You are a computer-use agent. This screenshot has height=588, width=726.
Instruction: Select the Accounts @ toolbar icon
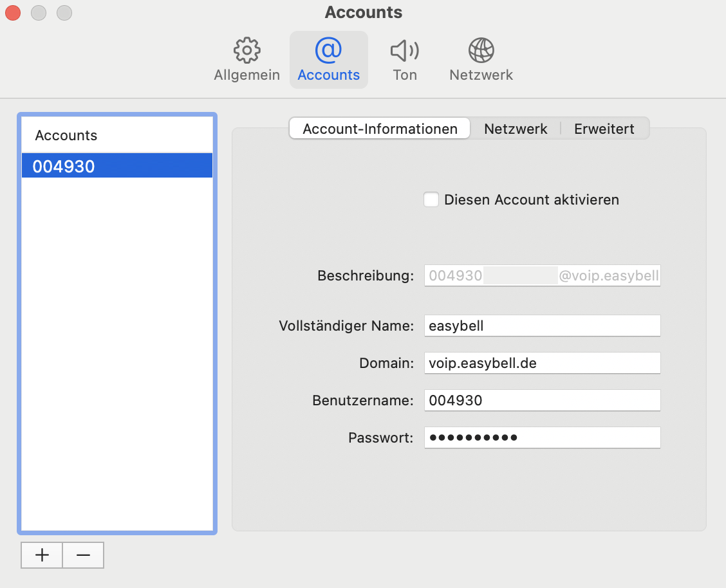click(328, 60)
